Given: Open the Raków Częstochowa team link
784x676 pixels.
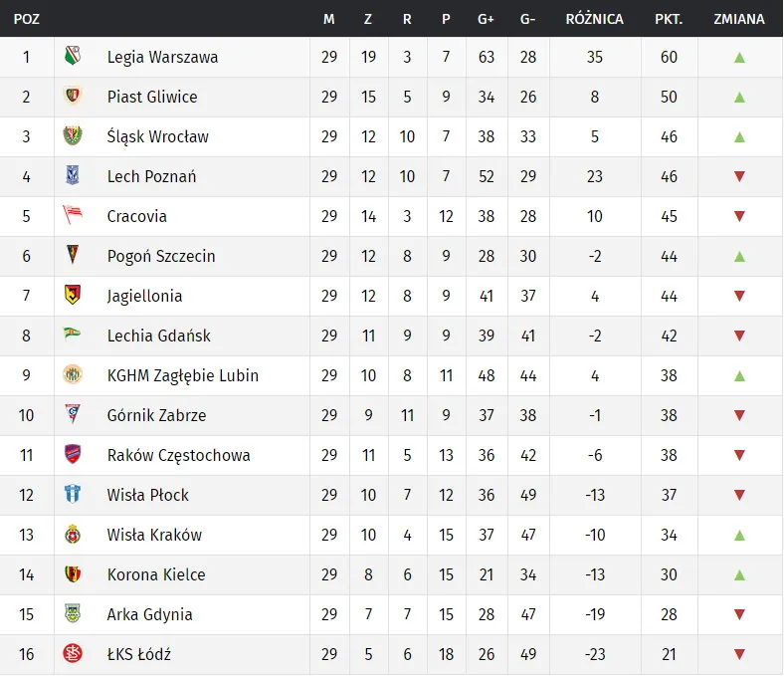Looking at the screenshot, I should 178,455.
